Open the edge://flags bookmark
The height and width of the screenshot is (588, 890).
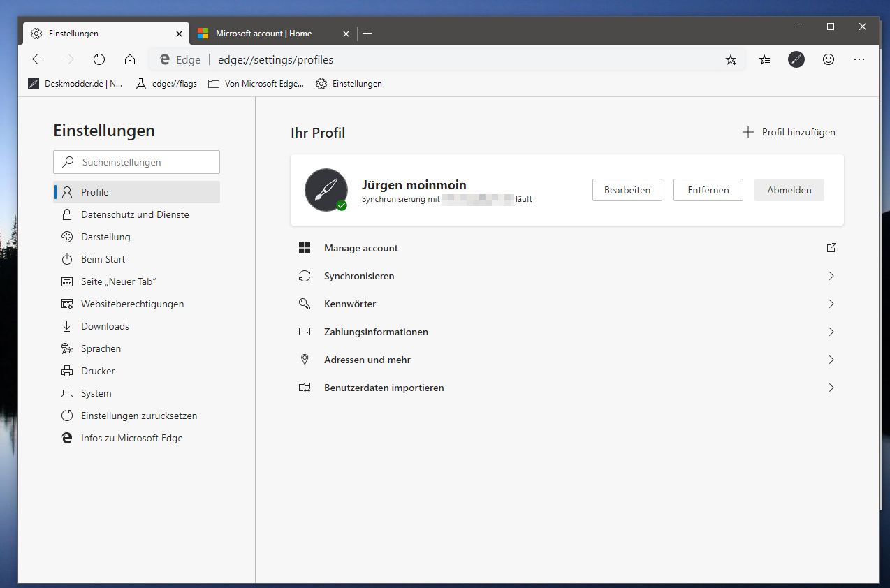click(166, 84)
